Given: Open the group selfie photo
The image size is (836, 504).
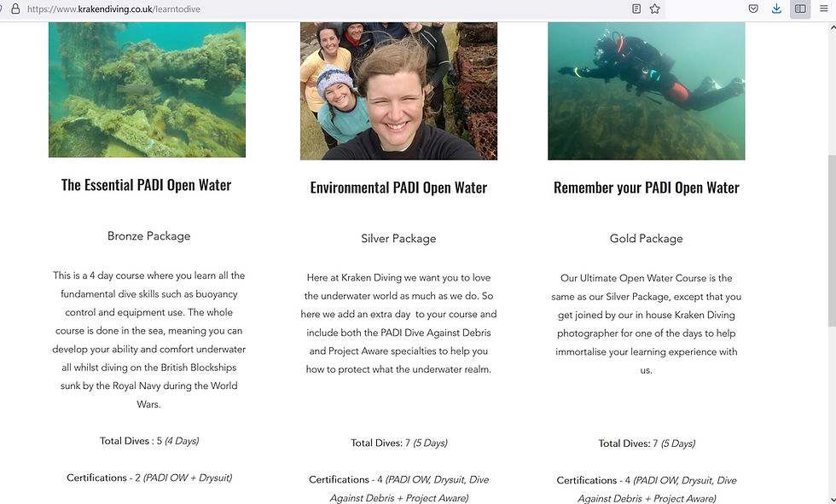Looking at the screenshot, I should (399, 91).
